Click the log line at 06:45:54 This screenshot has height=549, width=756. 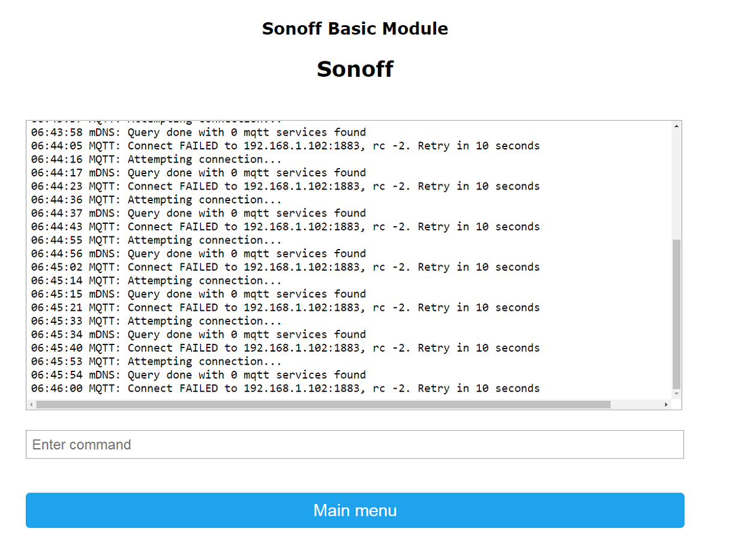(x=199, y=375)
